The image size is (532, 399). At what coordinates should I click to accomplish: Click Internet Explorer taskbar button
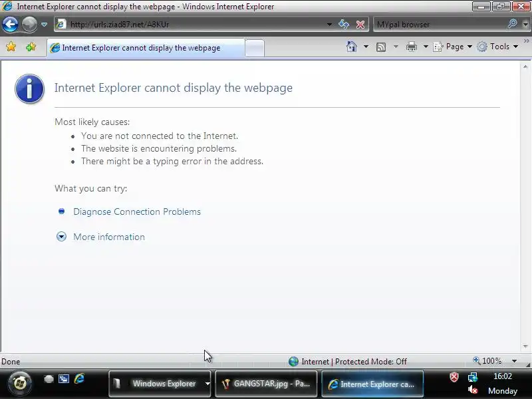(372, 384)
